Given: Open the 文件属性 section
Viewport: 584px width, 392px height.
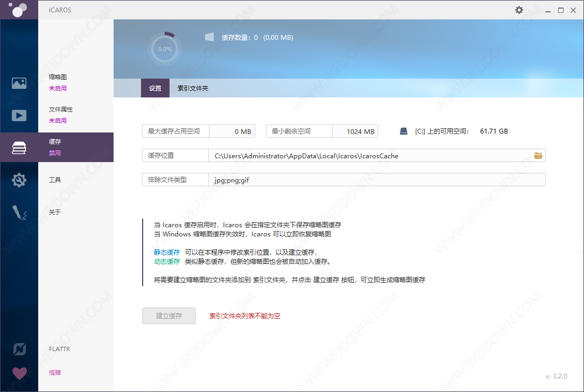Looking at the screenshot, I should tap(61, 109).
